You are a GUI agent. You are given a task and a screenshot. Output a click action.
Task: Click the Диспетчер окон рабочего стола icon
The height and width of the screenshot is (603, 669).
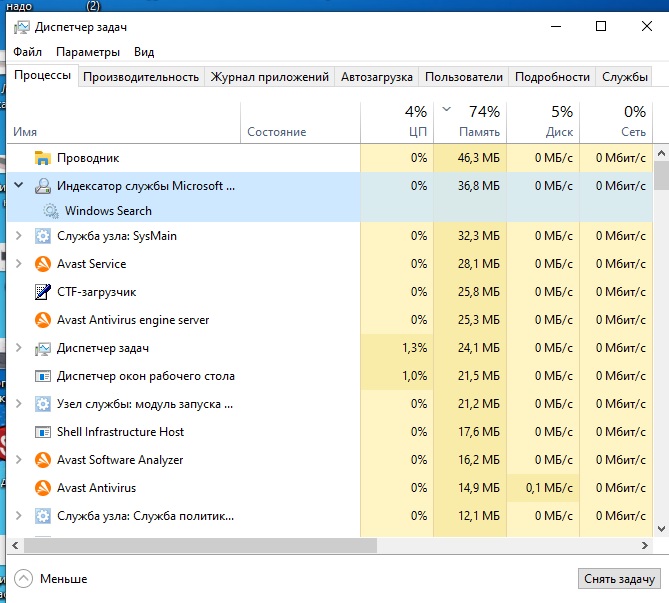pos(42,376)
